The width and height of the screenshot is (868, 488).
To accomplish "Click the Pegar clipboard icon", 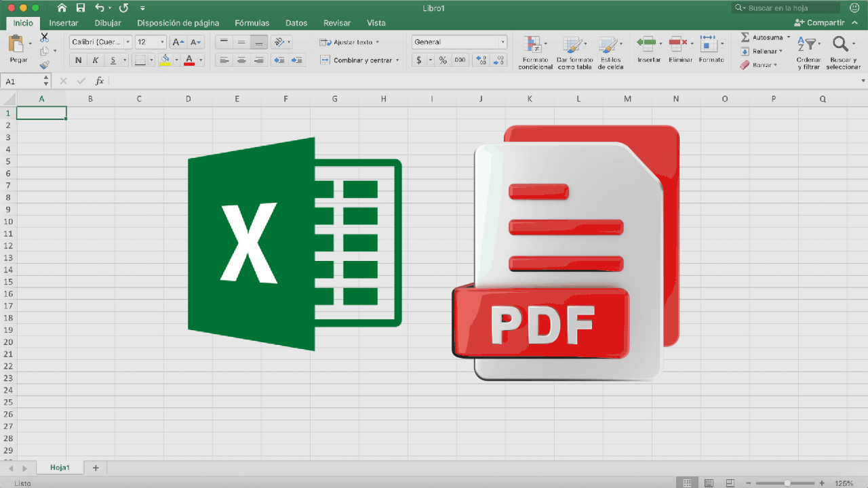I will coord(16,44).
